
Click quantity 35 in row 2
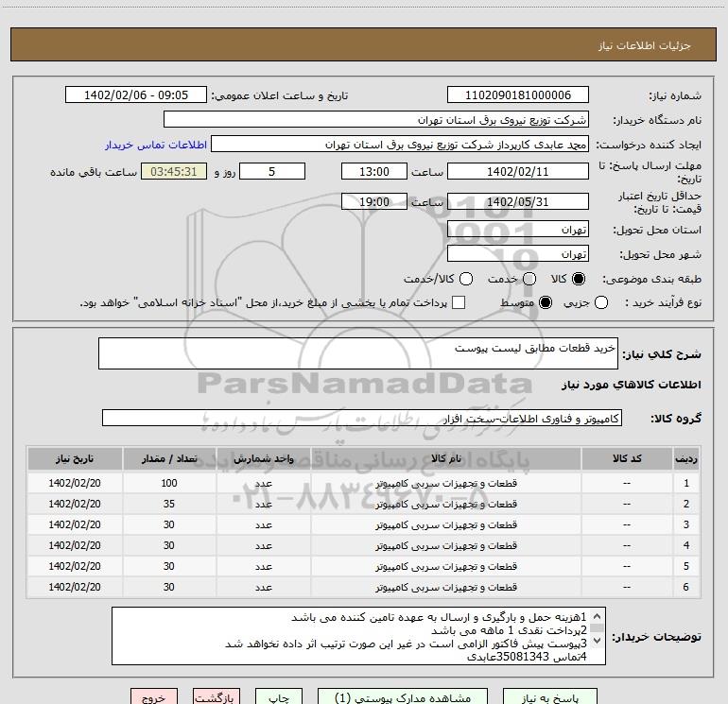click(169, 504)
